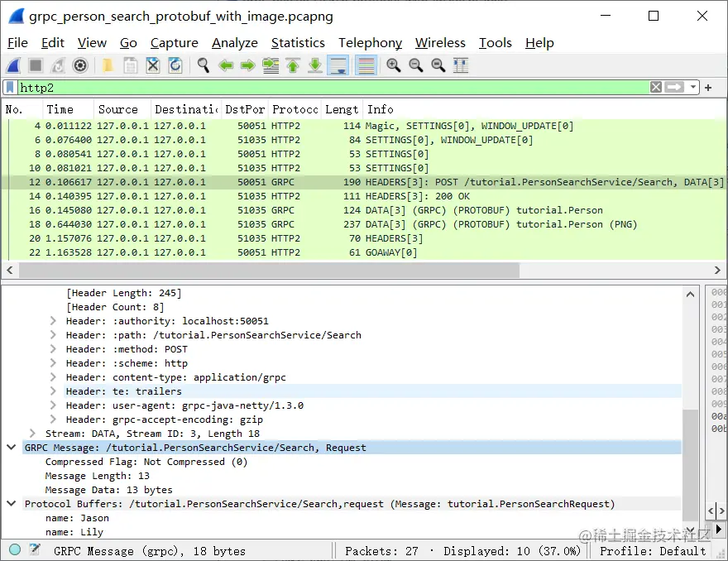Open a capture file folder icon

(x=108, y=65)
